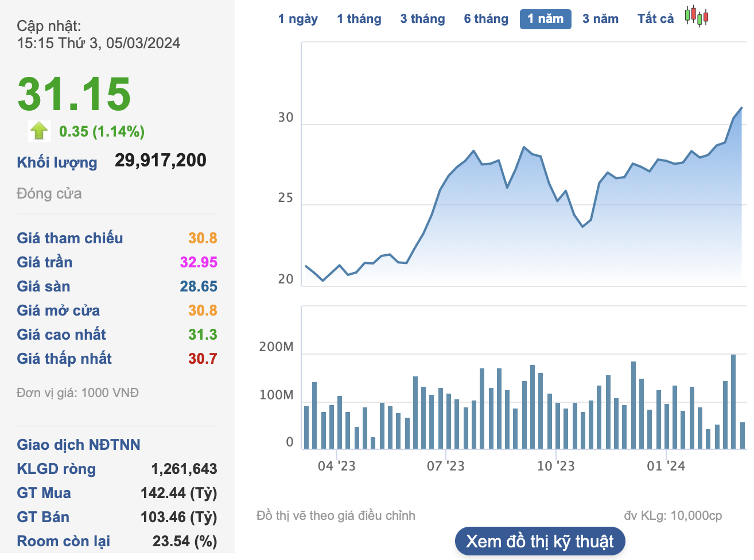Click the current price 31.15

[74, 94]
